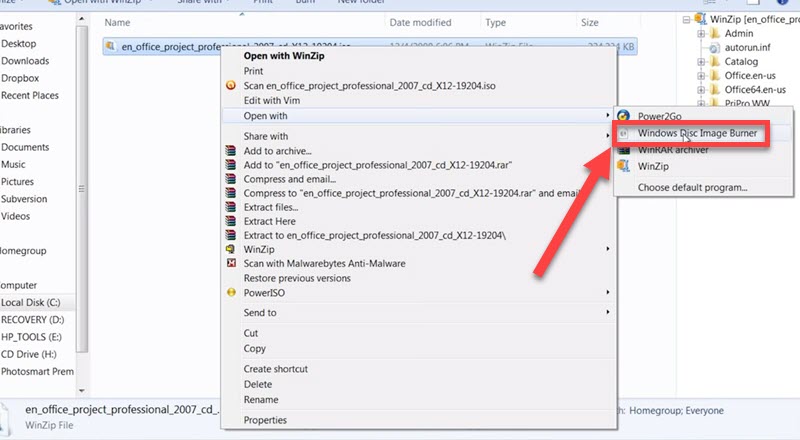Click WinRAR icon beside Extract Here
800x440 pixels.
point(231,221)
